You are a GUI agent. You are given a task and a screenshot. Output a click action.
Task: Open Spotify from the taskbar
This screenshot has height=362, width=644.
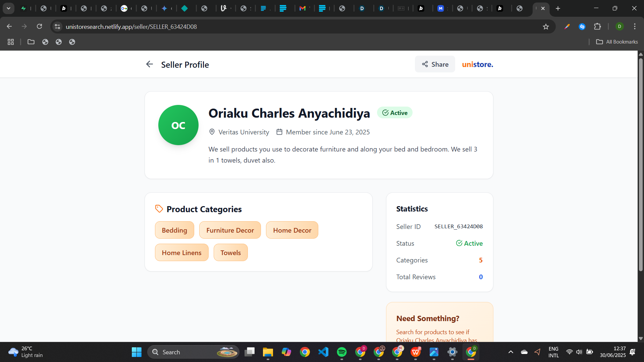click(x=341, y=352)
